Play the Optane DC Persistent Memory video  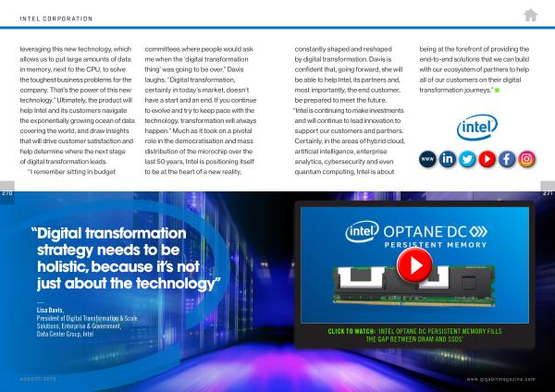coord(414,265)
